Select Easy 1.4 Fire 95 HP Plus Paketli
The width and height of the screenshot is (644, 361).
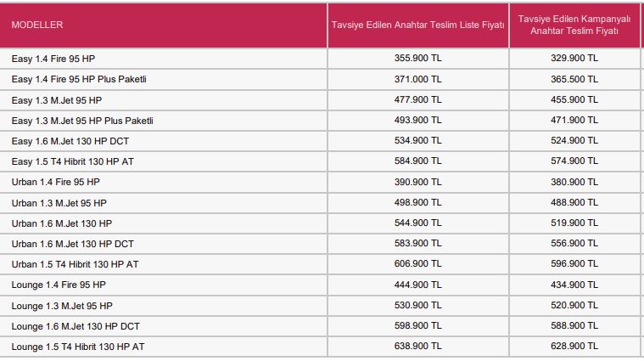click(x=79, y=79)
